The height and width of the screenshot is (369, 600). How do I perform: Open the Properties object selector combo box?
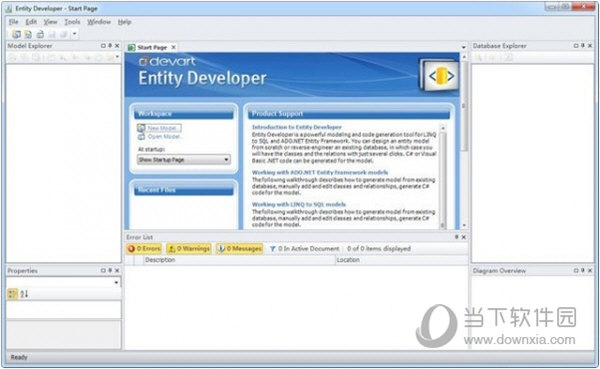point(64,282)
